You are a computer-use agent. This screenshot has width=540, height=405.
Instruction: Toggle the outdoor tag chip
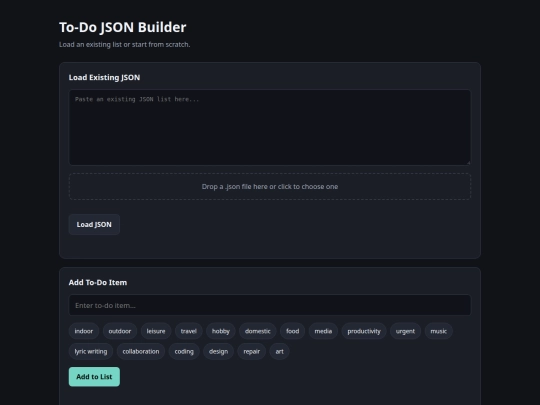point(120,331)
